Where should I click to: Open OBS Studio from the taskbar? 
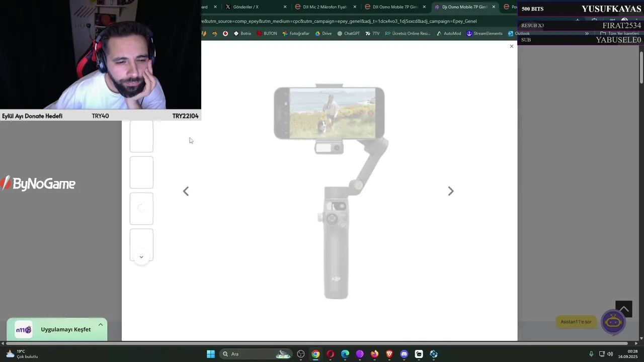click(301, 354)
